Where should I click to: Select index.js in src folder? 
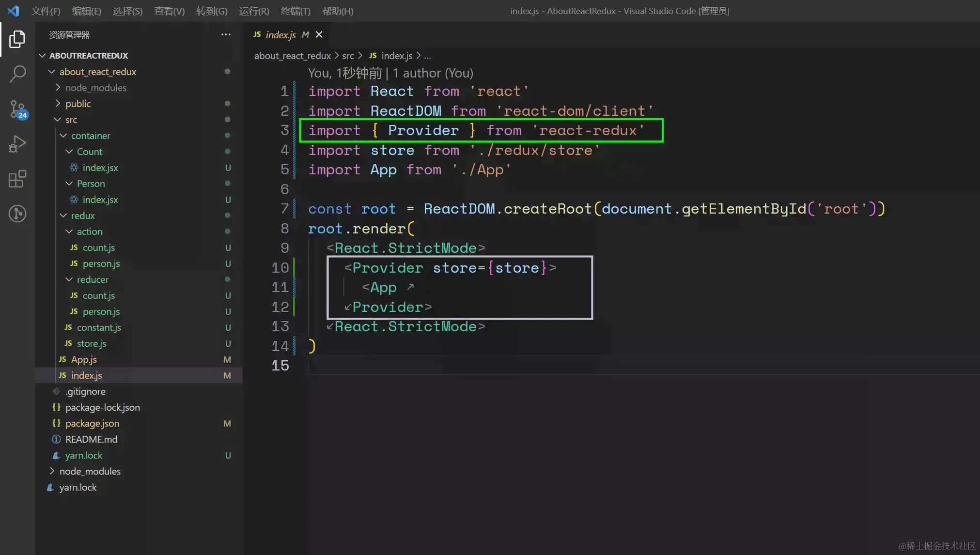(86, 375)
